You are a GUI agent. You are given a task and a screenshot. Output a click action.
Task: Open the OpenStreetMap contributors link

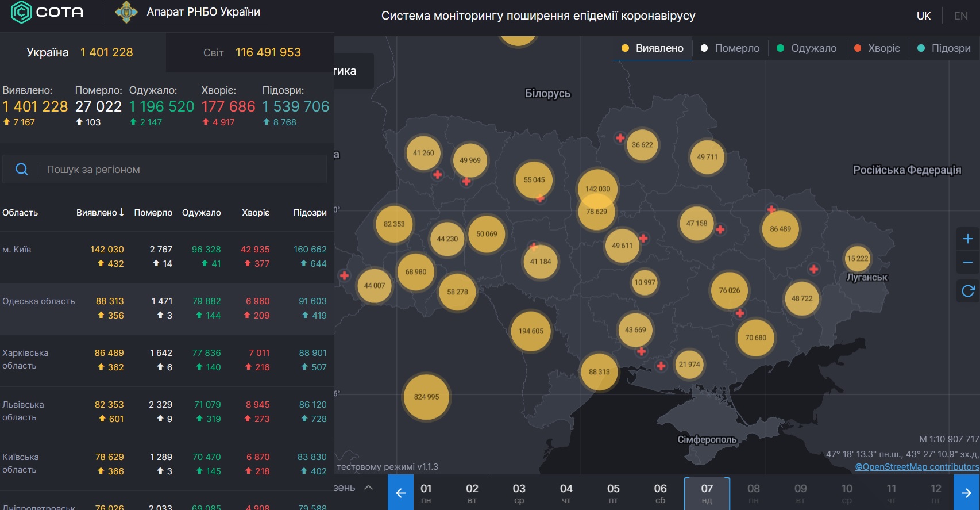(917, 467)
